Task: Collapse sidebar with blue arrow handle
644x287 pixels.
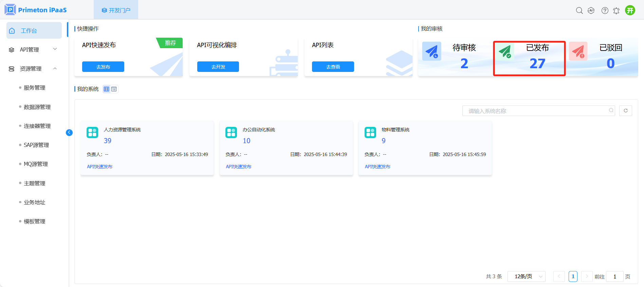Action: click(x=69, y=133)
